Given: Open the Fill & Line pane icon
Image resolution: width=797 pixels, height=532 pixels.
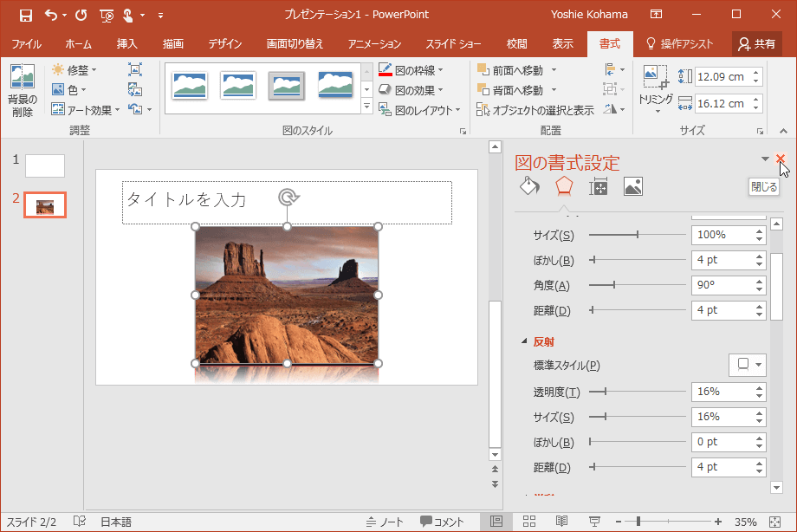Looking at the screenshot, I should [528, 186].
